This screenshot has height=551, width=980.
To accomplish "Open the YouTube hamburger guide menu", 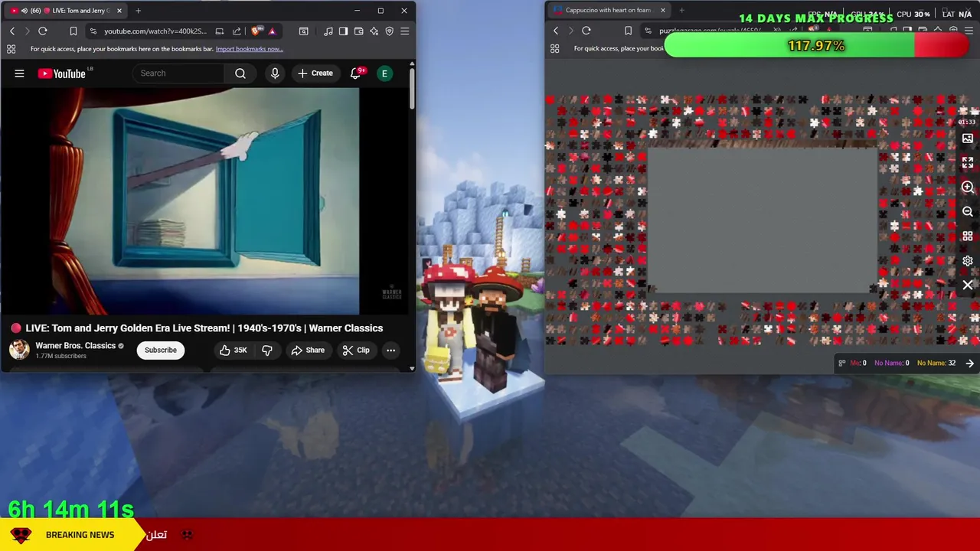I will point(19,73).
